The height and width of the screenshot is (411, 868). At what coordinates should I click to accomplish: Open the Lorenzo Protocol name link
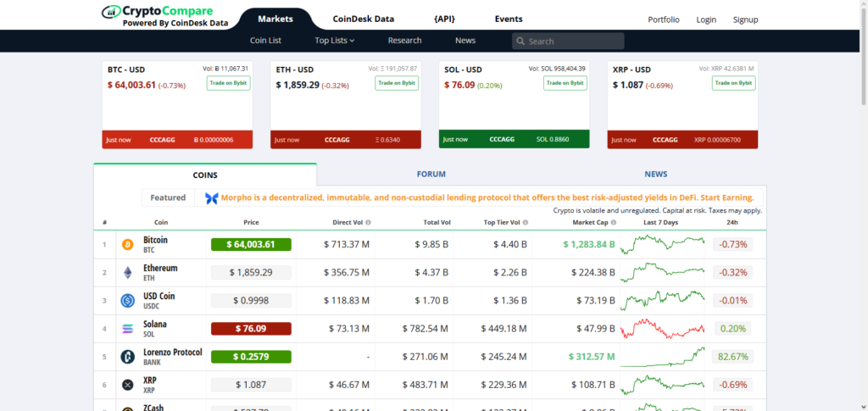pyautogui.click(x=173, y=353)
